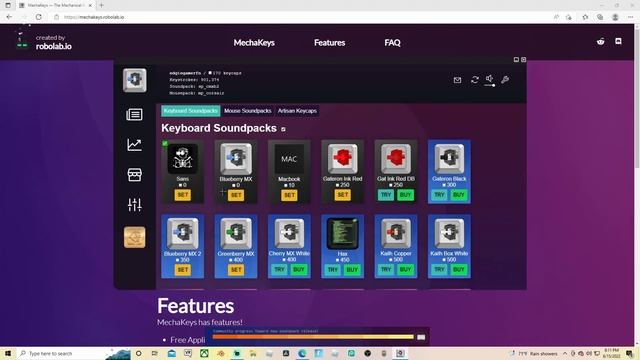Click the Reddit icon in header
This screenshot has height=360, width=640.
click(600, 41)
